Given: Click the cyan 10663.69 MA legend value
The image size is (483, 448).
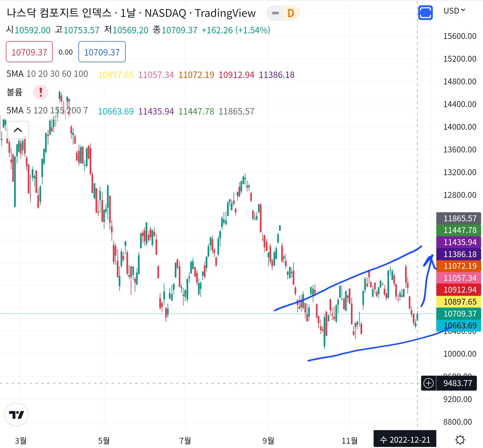Looking at the screenshot, I should coord(116,111).
